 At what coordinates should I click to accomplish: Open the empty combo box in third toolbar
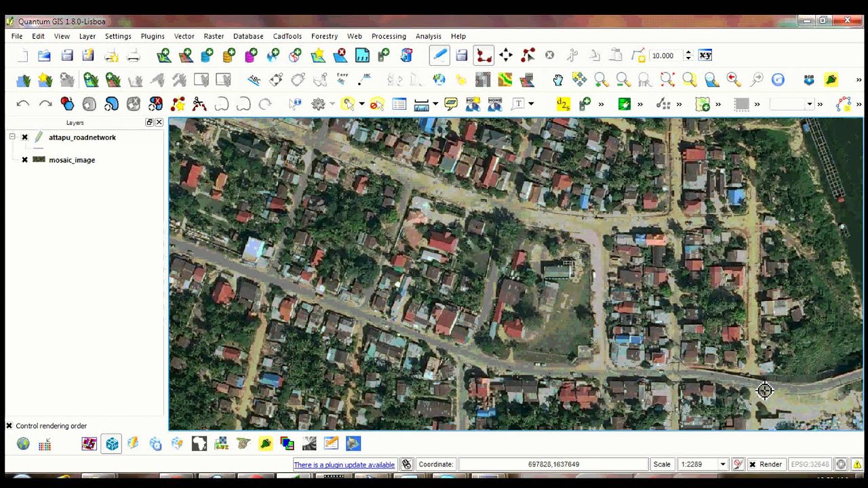point(791,104)
